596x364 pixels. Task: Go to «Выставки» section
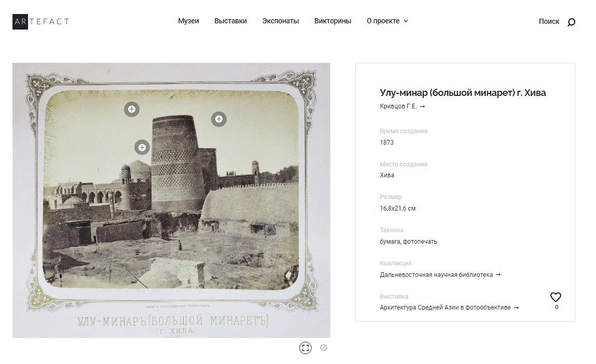[x=230, y=21]
